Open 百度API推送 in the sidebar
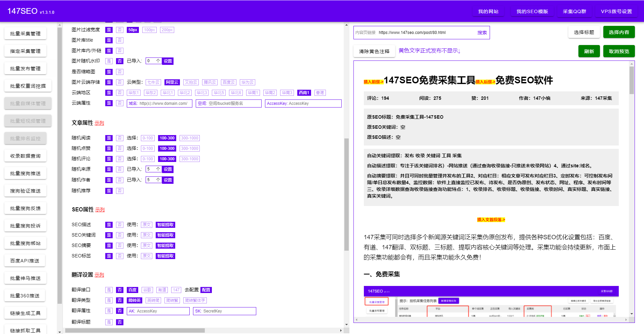 [25, 261]
